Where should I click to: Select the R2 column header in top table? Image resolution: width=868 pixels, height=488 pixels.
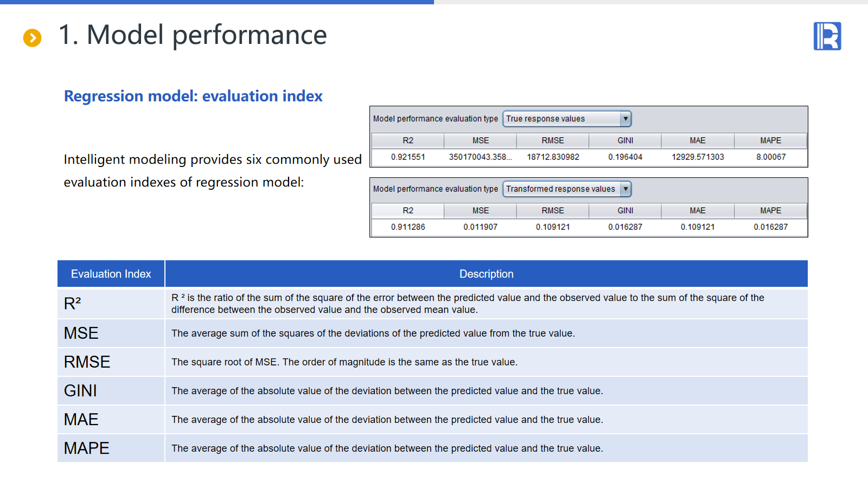click(408, 140)
